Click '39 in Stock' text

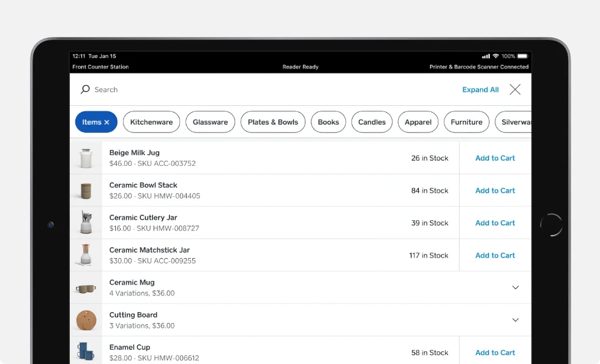click(430, 223)
